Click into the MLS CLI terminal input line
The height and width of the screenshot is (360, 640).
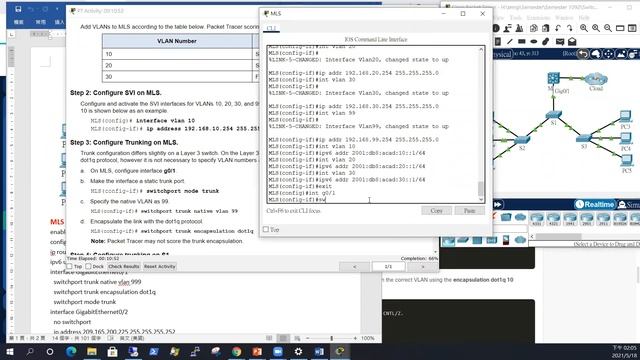372,200
